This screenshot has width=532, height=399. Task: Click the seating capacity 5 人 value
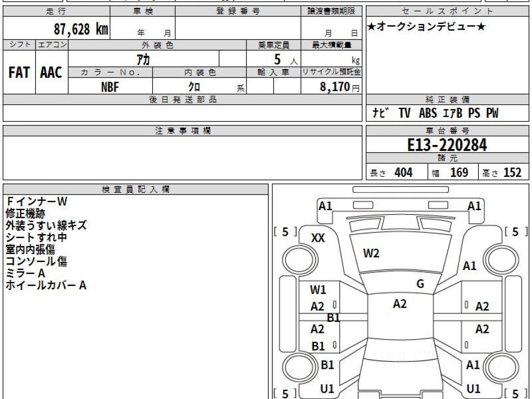pos(286,59)
